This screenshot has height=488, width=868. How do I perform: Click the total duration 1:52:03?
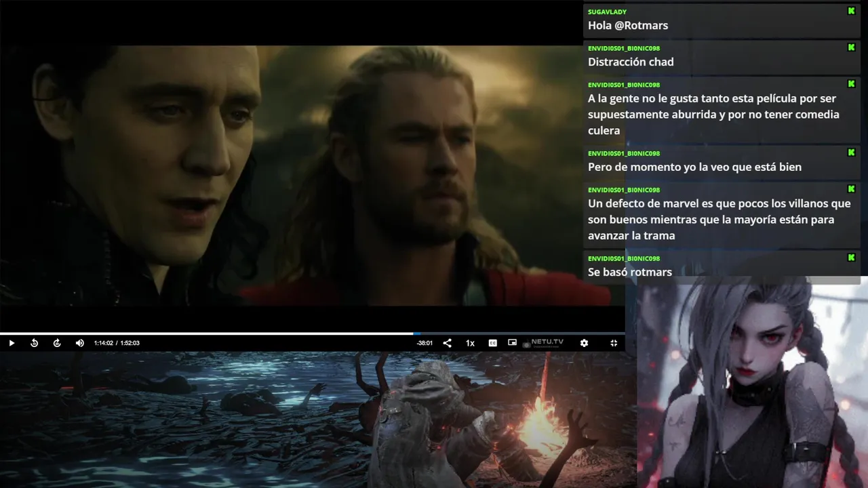[x=130, y=343]
